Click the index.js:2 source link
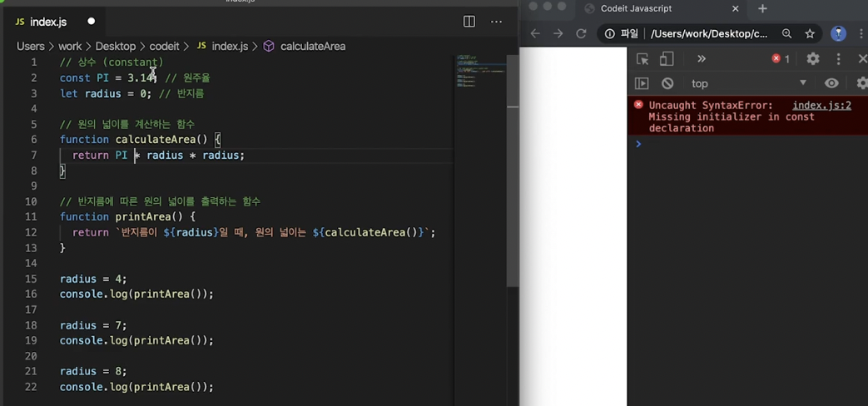 821,105
